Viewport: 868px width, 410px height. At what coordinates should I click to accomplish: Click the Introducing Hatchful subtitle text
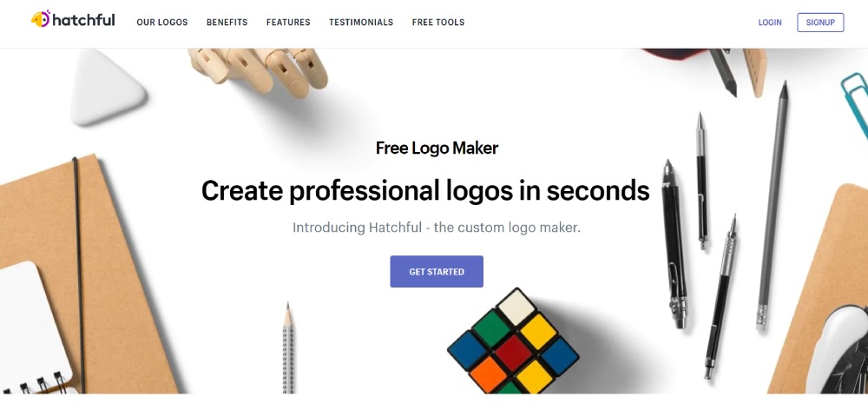pyautogui.click(x=437, y=228)
